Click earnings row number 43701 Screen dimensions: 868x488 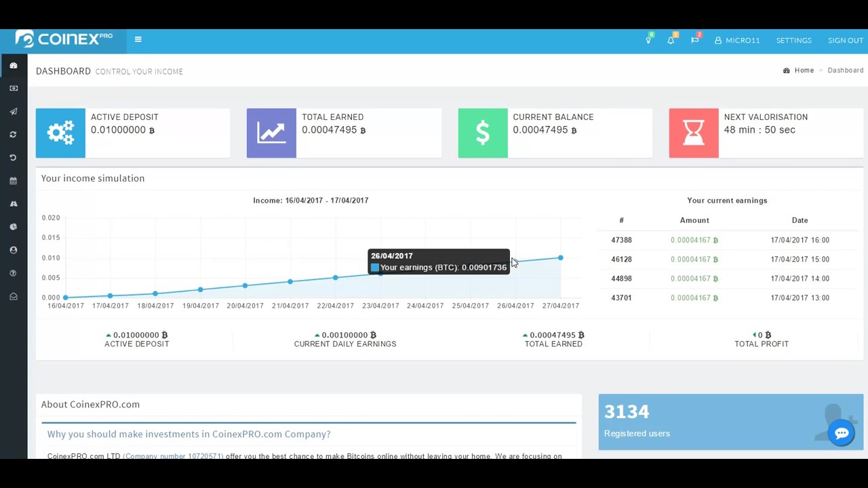click(621, 298)
